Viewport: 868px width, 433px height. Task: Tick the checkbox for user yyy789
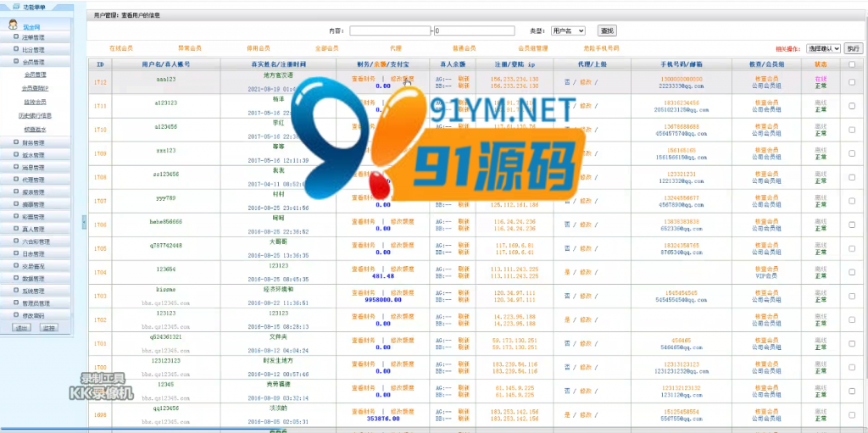851,201
